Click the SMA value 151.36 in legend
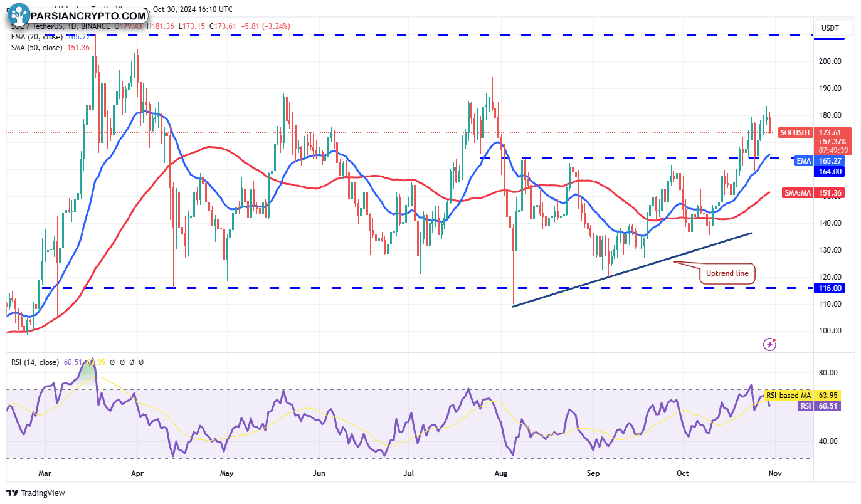The width and height of the screenshot is (861, 504). point(79,48)
